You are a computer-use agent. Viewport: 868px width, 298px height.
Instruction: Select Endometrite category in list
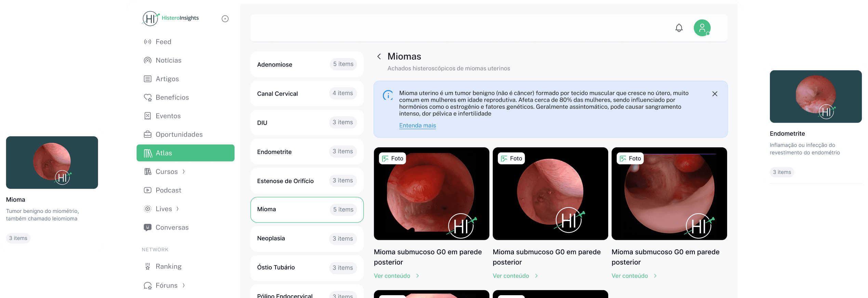[x=307, y=151]
